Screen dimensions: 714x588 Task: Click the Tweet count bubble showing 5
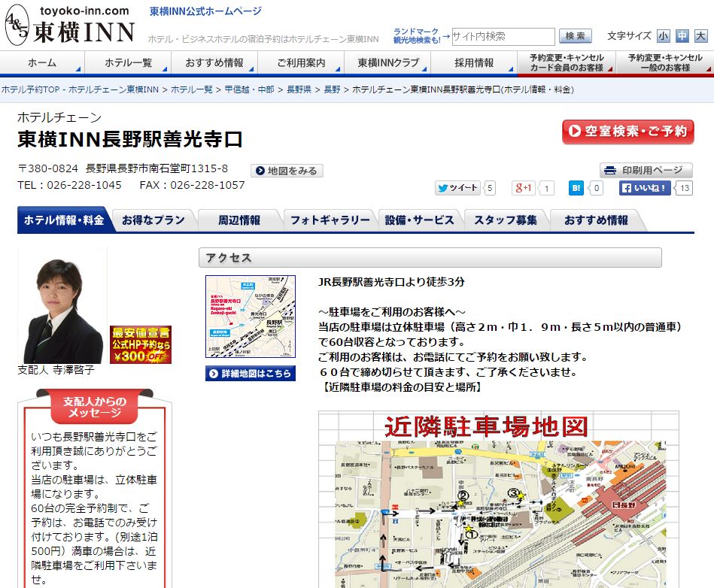pyautogui.click(x=490, y=188)
